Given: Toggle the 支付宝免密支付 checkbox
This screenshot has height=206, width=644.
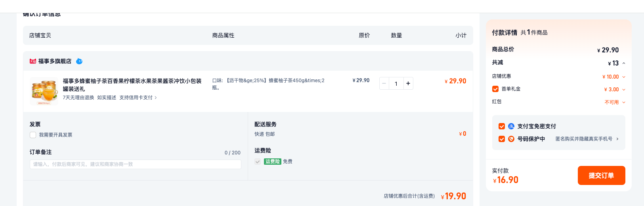Looking at the screenshot, I should [x=502, y=126].
